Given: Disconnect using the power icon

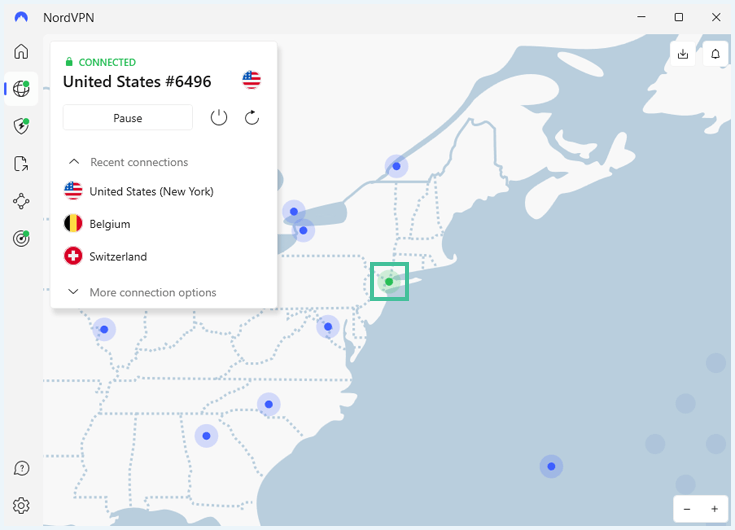Looking at the screenshot, I should [x=219, y=118].
